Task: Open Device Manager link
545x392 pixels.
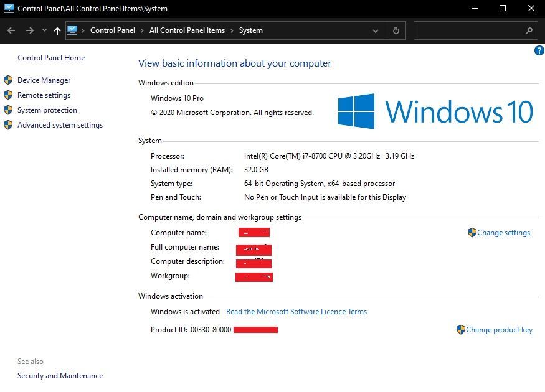Action: coord(44,80)
